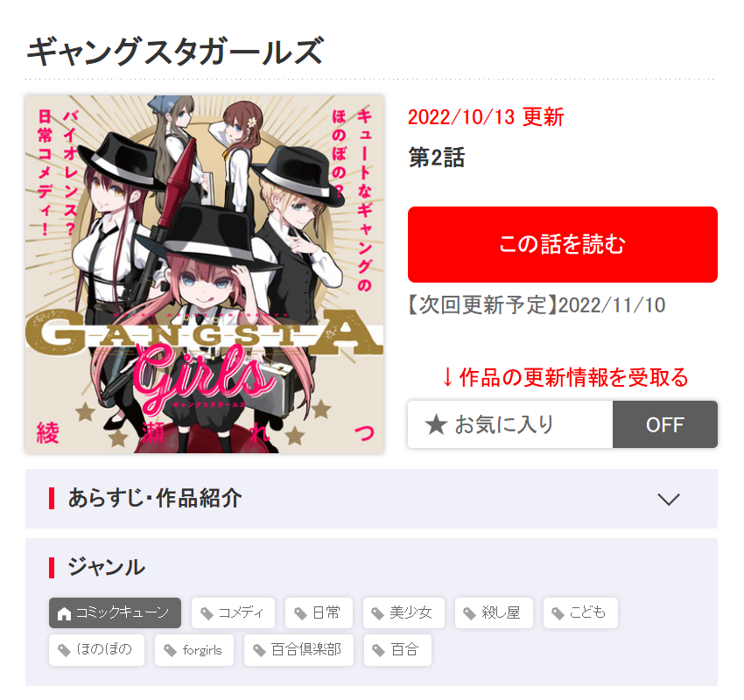744x700 pixels.
Task: Read this episode with この話を読む
Action: (562, 244)
